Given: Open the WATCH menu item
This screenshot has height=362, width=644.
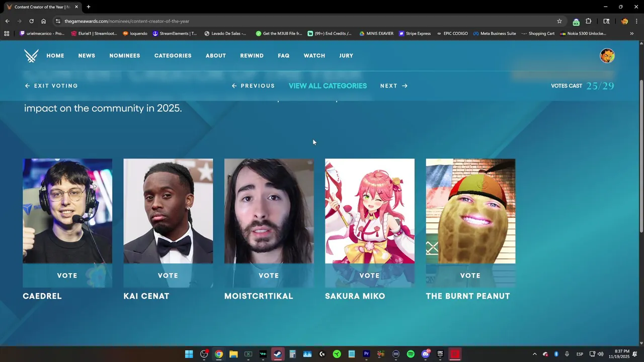Looking at the screenshot, I should [x=314, y=56].
